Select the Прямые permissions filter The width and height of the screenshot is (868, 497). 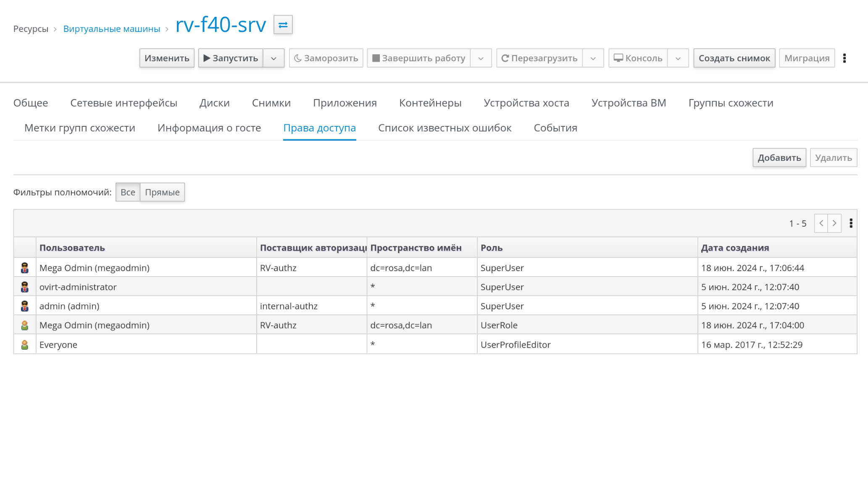click(x=162, y=192)
